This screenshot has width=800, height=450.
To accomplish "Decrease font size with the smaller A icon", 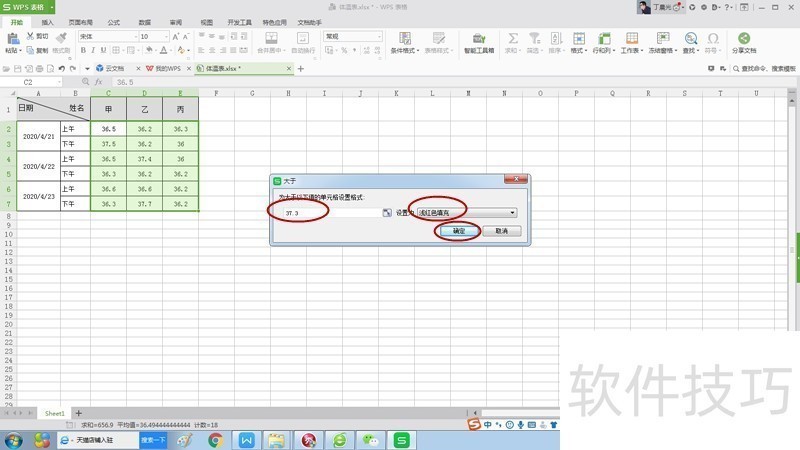I will pos(186,36).
